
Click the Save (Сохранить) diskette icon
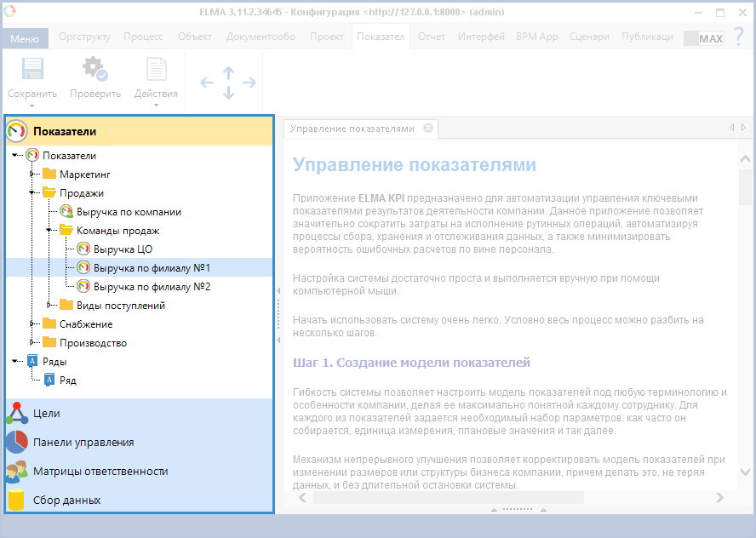point(31,71)
